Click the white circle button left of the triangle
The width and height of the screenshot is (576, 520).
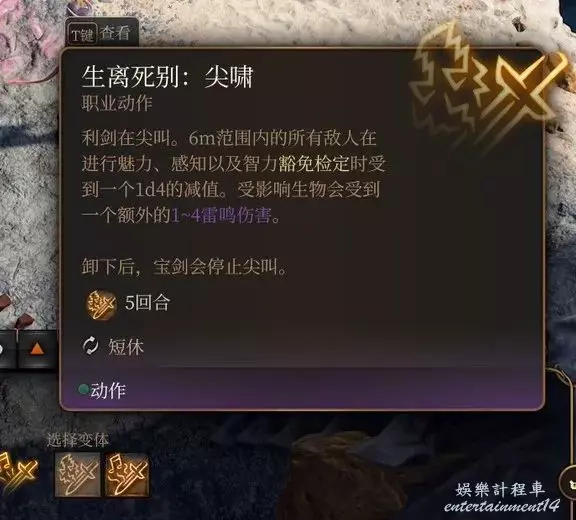click(x=4, y=349)
